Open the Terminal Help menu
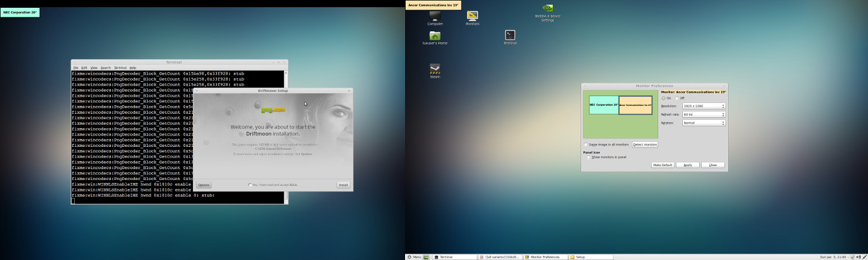The width and height of the screenshot is (868, 260). [133, 67]
